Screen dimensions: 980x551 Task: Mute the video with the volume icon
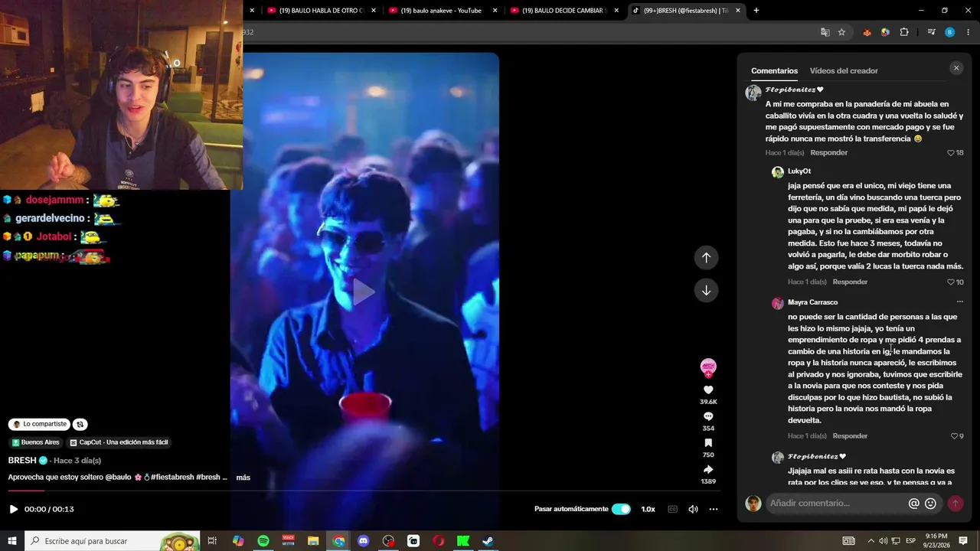tap(693, 509)
